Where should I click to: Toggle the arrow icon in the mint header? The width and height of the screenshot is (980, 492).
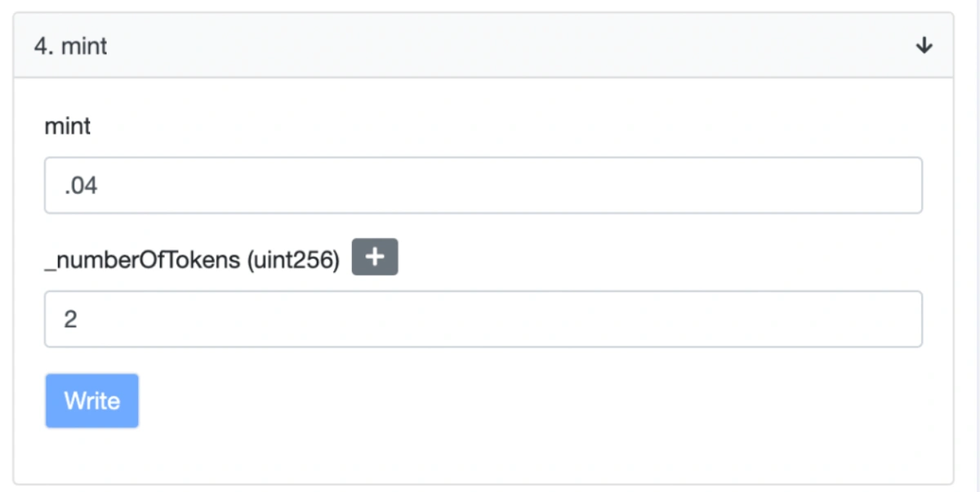tap(924, 46)
